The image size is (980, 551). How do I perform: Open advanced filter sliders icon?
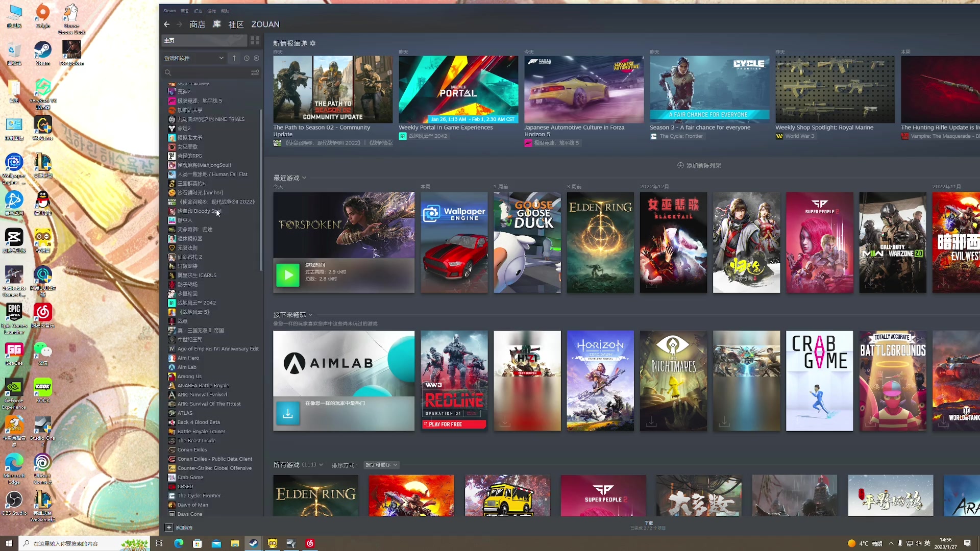[x=255, y=73]
